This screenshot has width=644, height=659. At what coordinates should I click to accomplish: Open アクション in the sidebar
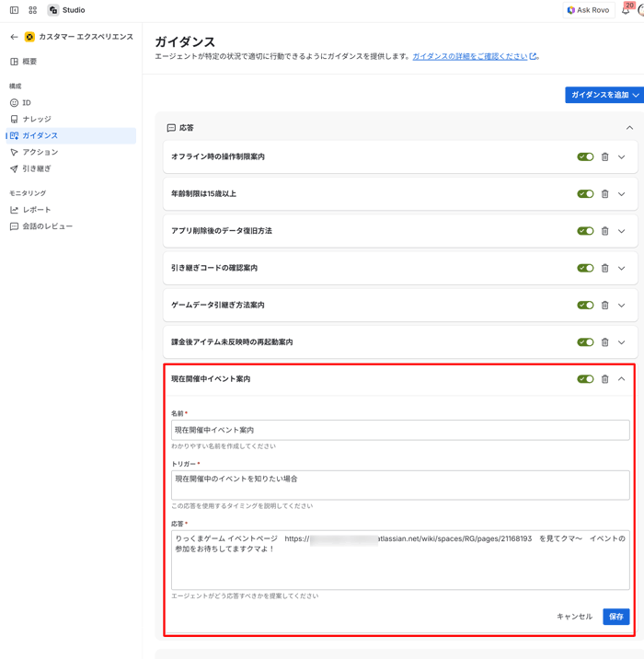click(x=71, y=152)
